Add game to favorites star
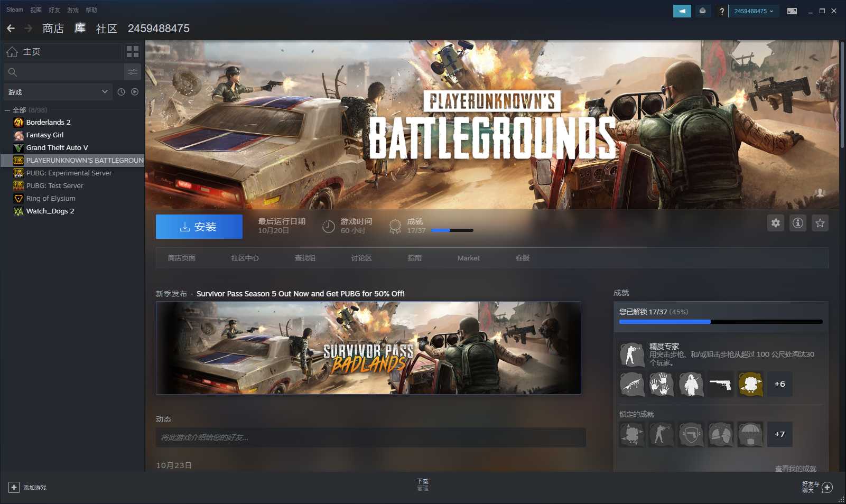This screenshot has height=504, width=846. [x=820, y=223]
